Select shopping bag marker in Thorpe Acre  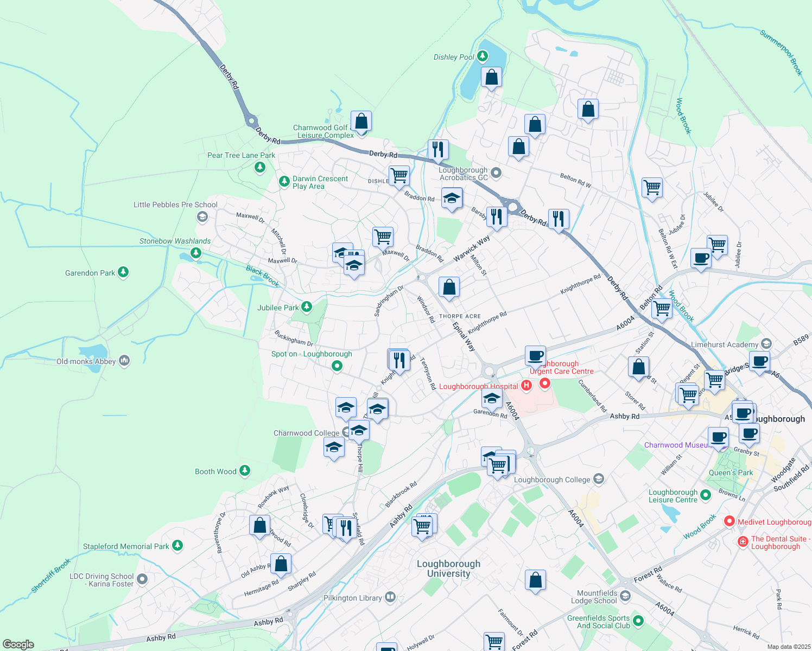click(449, 288)
